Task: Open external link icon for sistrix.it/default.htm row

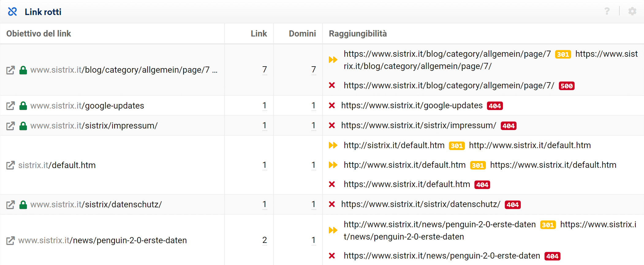Action: point(10,165)
